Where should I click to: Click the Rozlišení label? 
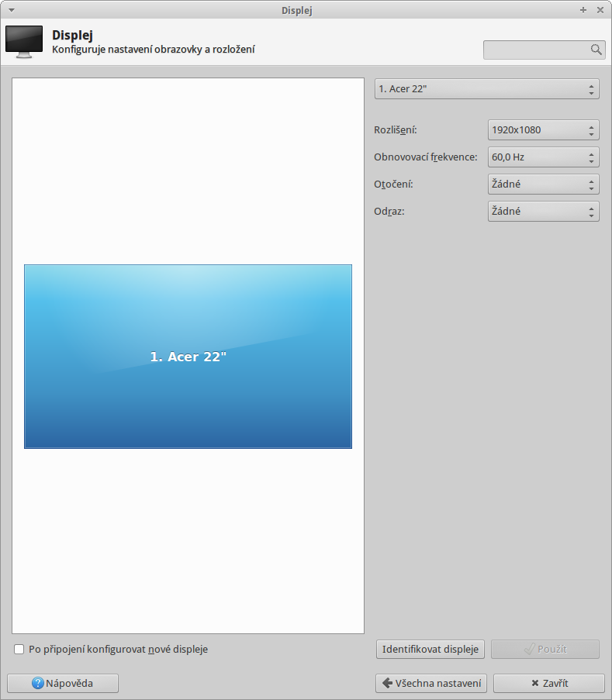pyautogui.click(x=396, y=130)
